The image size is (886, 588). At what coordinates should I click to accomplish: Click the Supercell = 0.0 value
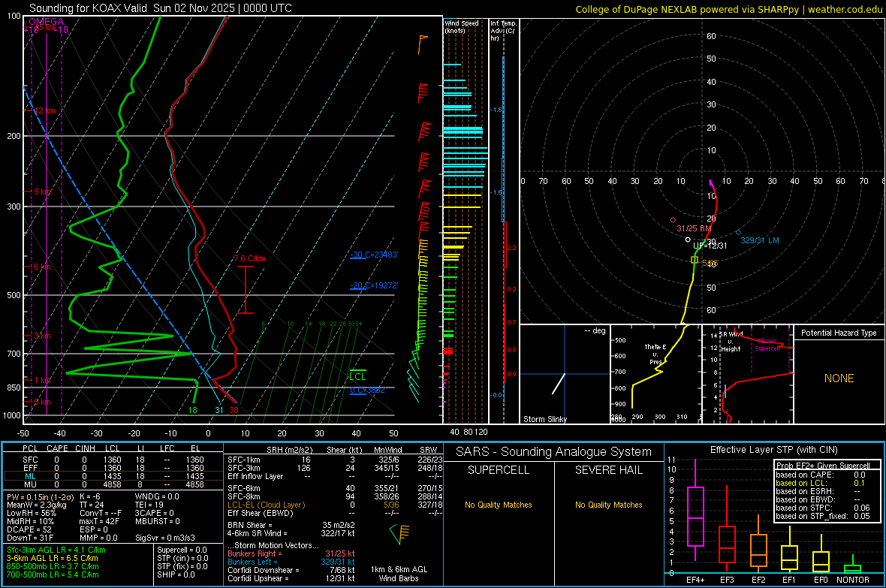182,550
